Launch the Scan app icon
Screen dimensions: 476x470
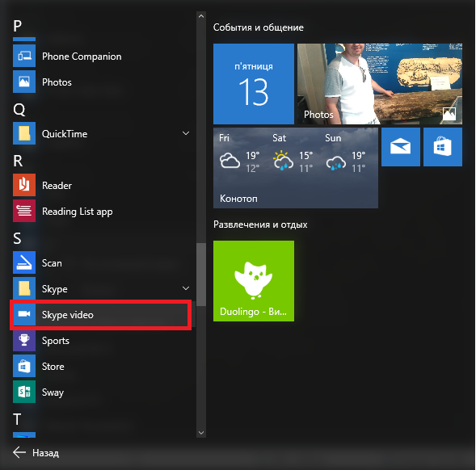click(24, 262)
